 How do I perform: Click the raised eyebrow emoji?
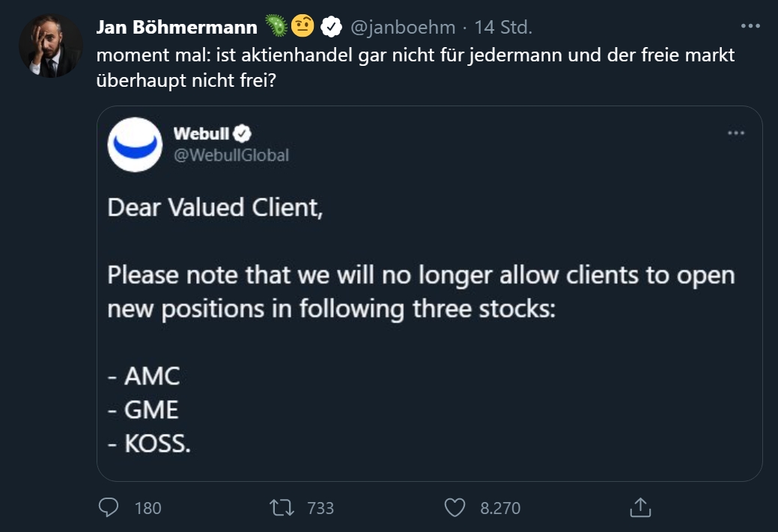304,28
